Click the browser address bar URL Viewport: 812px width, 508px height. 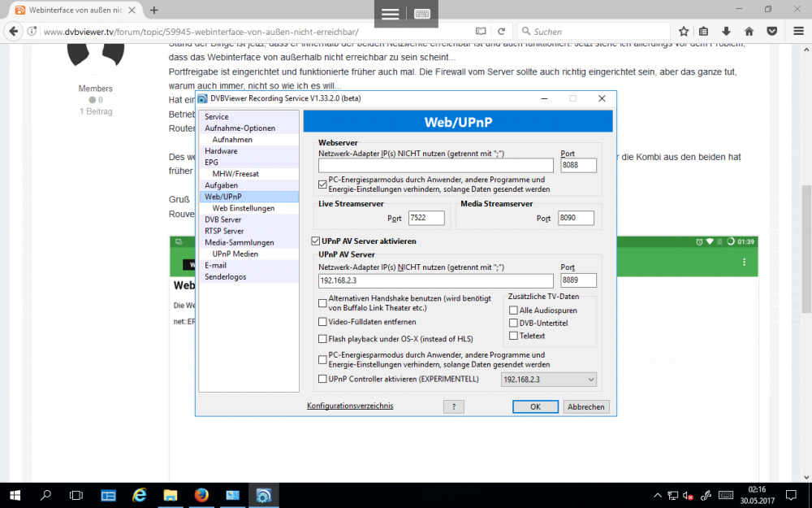[201, 32]
